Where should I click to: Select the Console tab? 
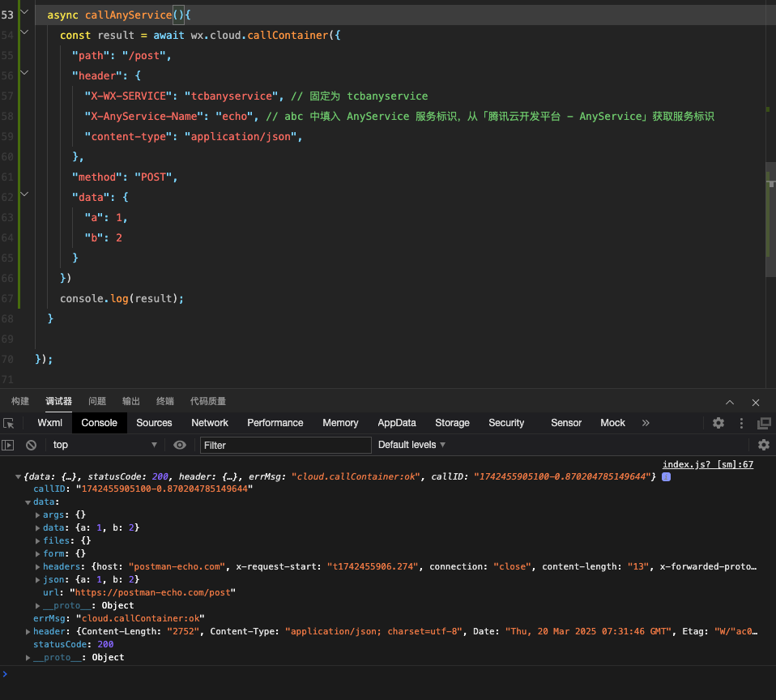click(x=100, y=423)
